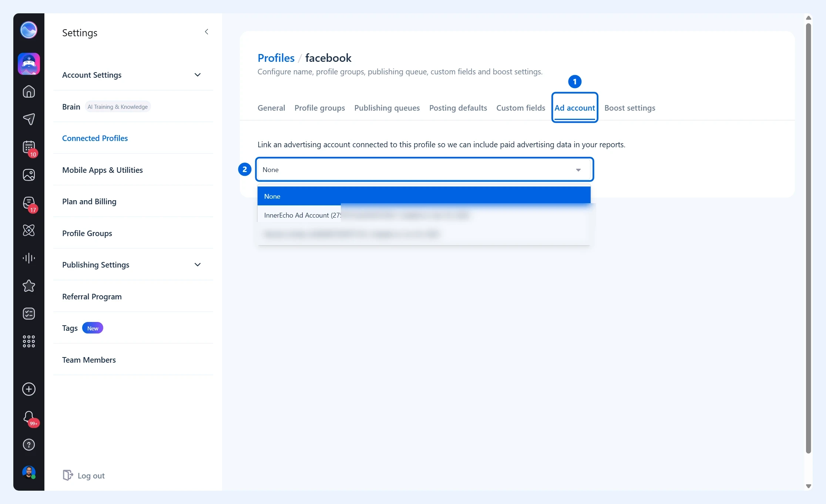Click the dropdown caret arrow
The height and width of the screenshot is (504, 826).
(x=578, y=170)
